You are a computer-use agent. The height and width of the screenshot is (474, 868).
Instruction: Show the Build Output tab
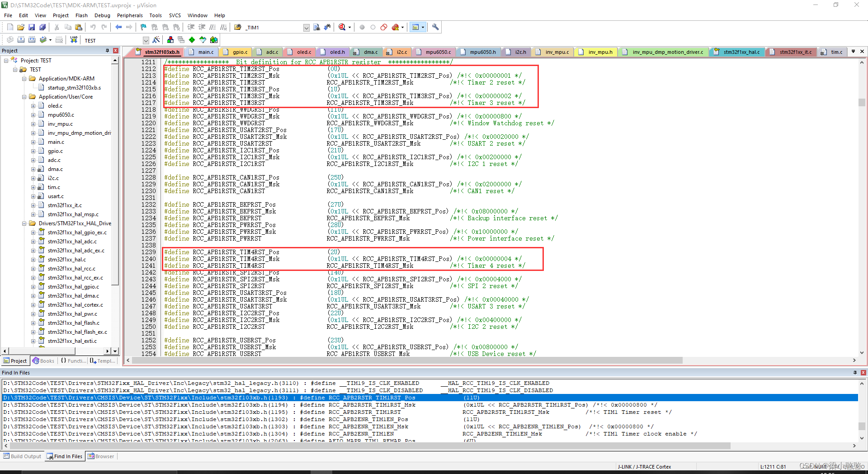point(22,456)
